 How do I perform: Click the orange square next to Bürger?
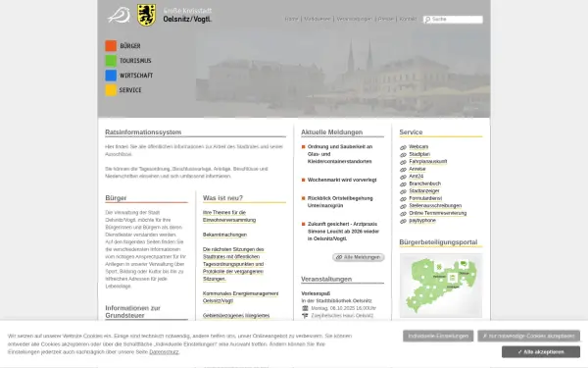pyautogui.click(x=111, y=46)
